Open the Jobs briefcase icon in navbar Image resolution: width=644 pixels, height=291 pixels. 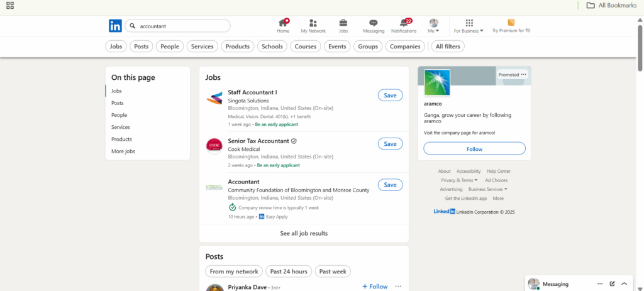[x=343, y=23]
